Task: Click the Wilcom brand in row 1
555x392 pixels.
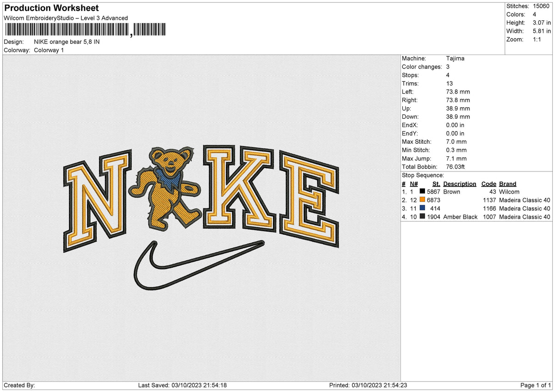Action: [509, 192]
